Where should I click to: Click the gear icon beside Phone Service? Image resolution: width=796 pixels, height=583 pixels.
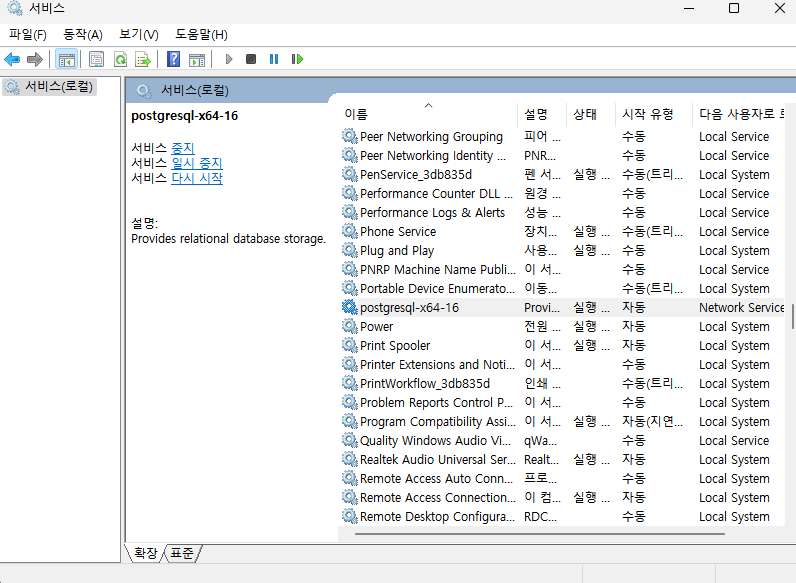[x=349, y=231]
